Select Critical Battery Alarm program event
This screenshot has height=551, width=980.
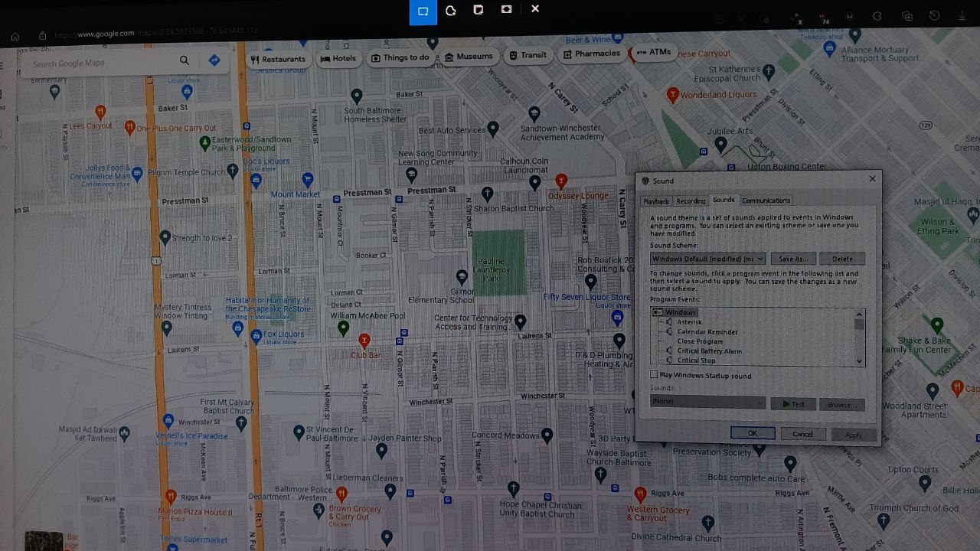pyautogui.click(x=709, y=351)
